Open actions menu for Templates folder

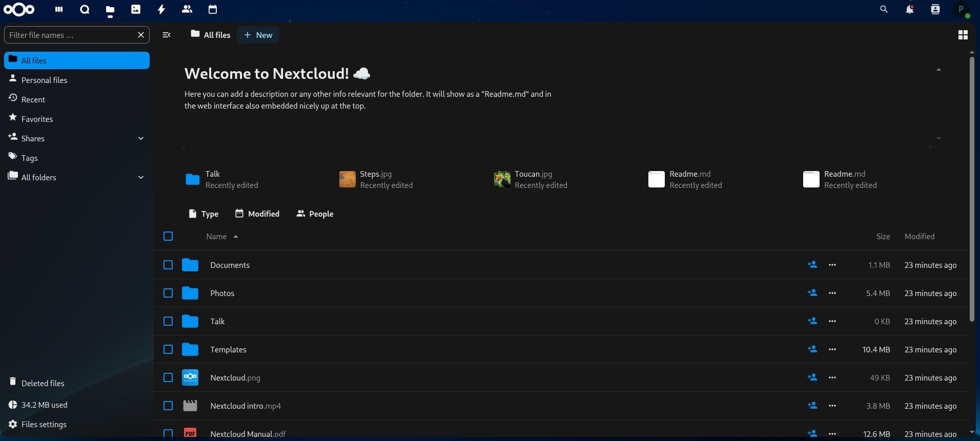pos(832,349)
